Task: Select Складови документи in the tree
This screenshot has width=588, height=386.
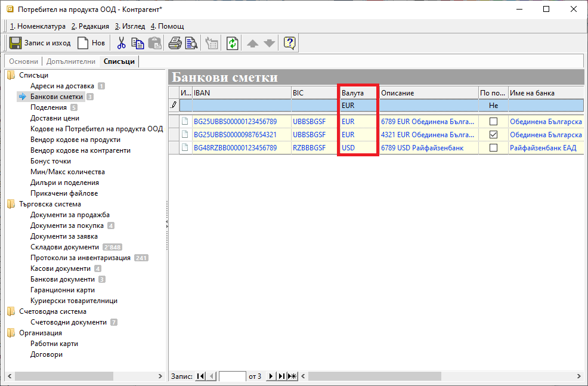Action: point(64,247)
